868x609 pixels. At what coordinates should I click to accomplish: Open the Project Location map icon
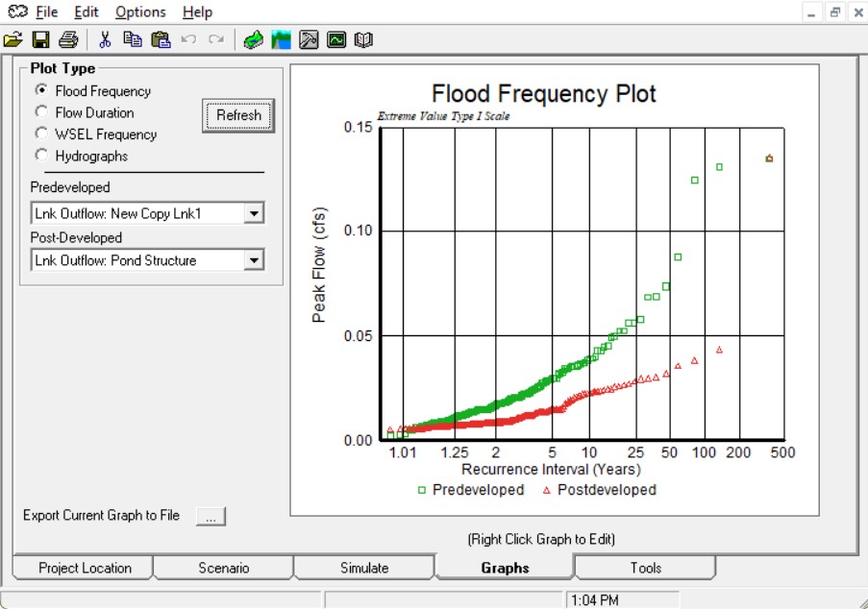click(x=254, y=39)
